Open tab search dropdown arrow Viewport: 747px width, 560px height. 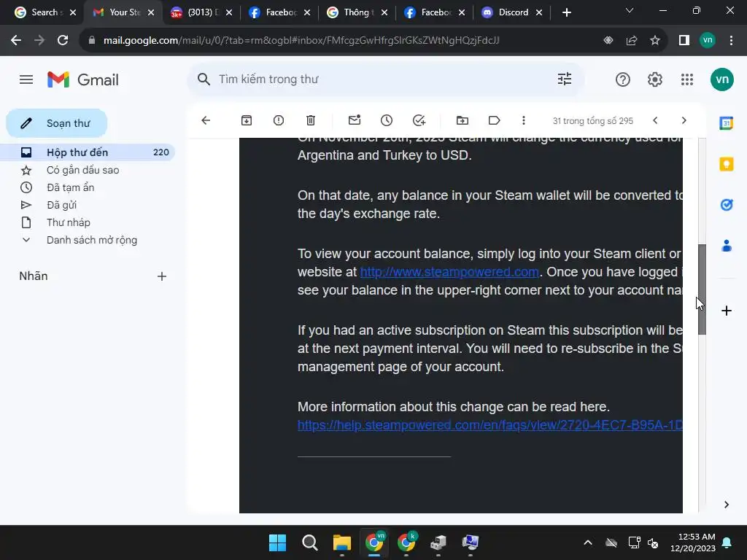(630, 10)
